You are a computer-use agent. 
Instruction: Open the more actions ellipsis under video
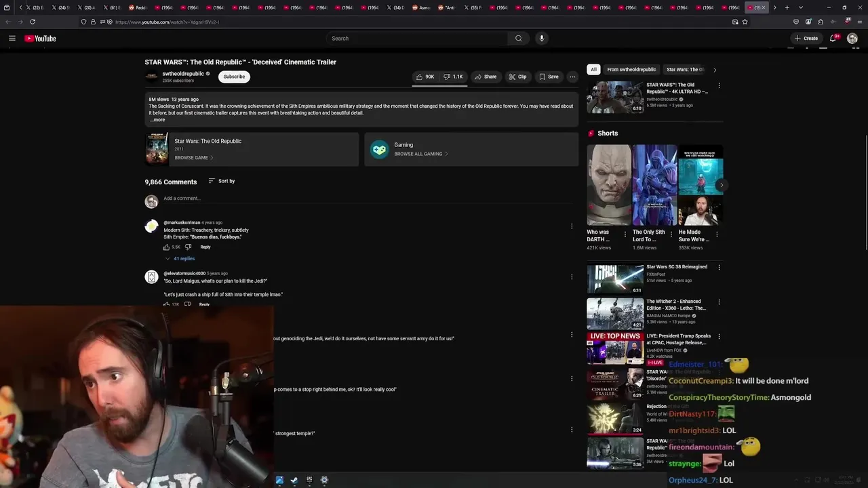(x=572, y=77)
